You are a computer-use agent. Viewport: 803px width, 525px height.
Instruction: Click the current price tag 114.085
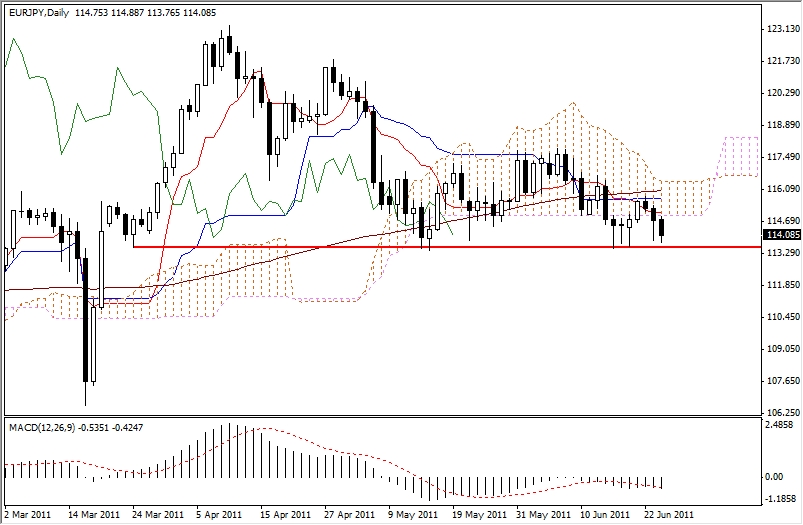click(x=781, y=235)
